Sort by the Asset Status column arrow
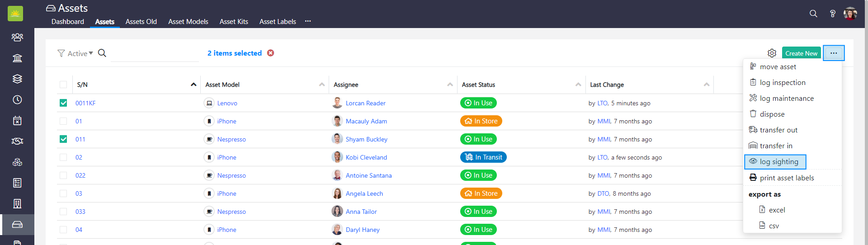Viewport: 868px width, 245px height. [578, 85]
